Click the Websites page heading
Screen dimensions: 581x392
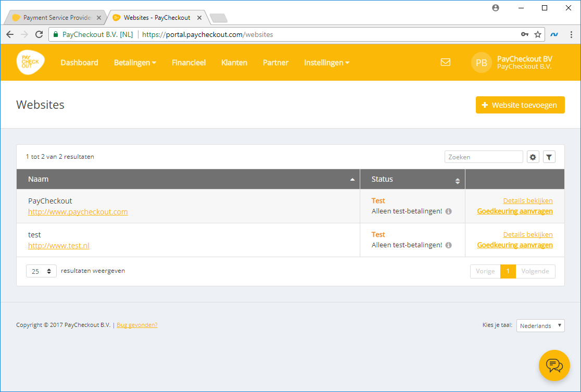40,105
